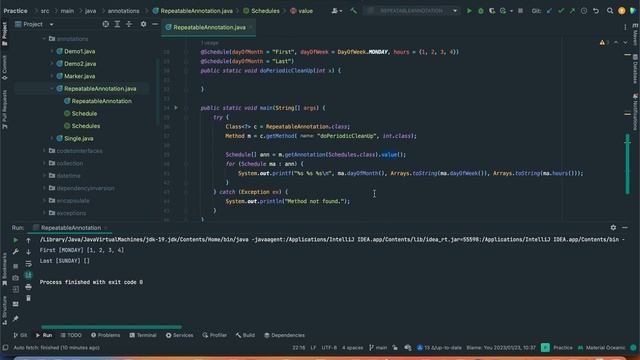Open the Profiler tool window
640x360 pixels.
click(215, 336)
